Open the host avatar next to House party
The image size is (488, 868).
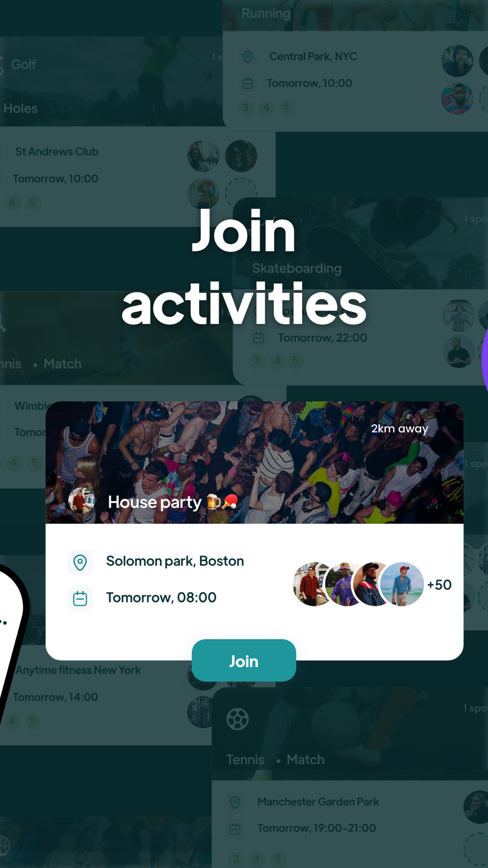[81, 501]
